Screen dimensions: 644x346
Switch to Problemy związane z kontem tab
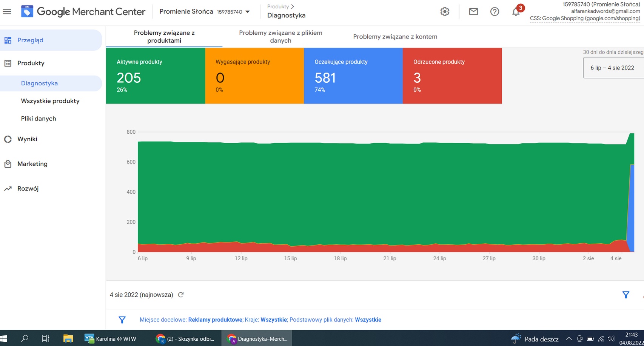395,37
